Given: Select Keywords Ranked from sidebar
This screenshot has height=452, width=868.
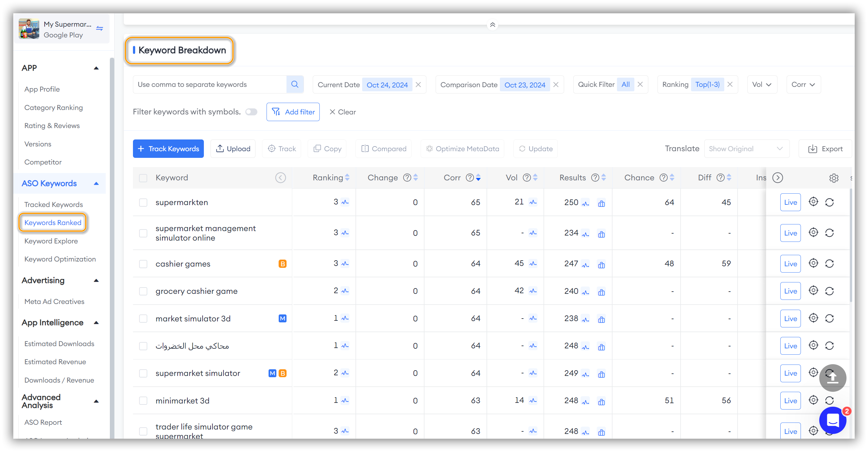Looking at the screenshot, I should point(52,223).
